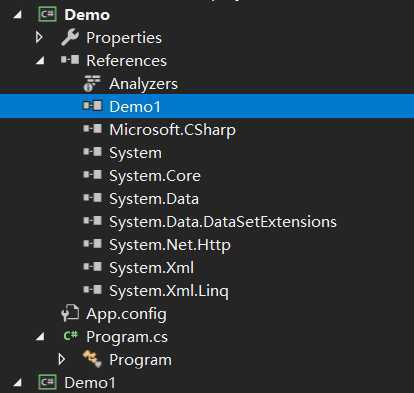
Task: Select the System.Core reference
Action: tap(155, 176)
